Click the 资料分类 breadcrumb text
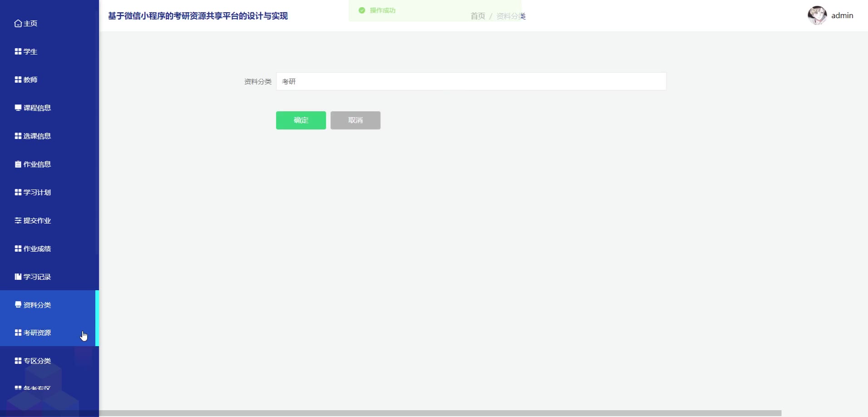The image size is (868, 417). click(x=511, y=16)
